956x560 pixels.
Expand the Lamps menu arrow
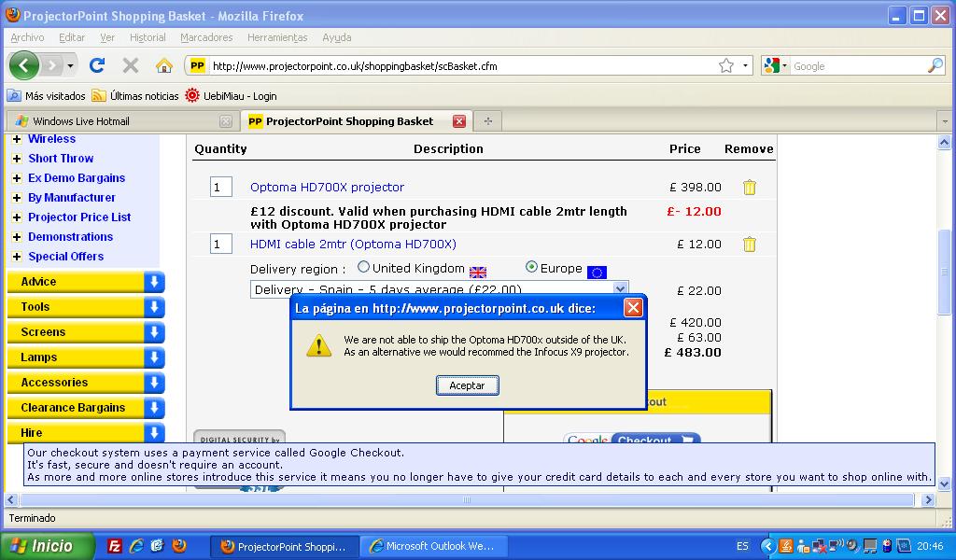[x=154, y=357]
